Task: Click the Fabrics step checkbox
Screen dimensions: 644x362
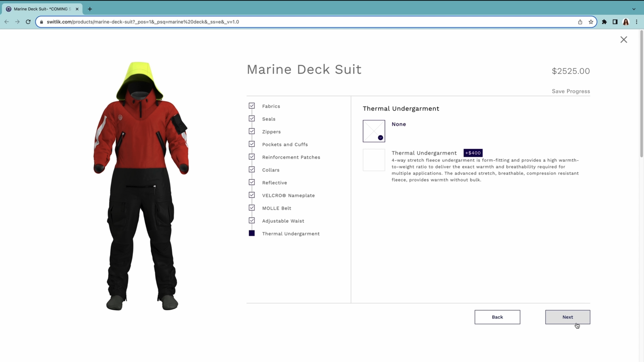Action: 252,106
